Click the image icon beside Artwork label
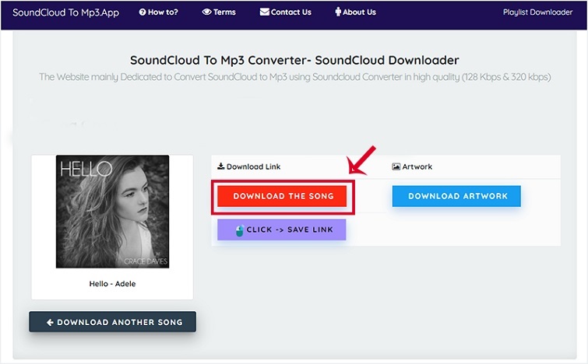Image resolution: width=588 pixels, height=364 pixels. click(396, 166)
